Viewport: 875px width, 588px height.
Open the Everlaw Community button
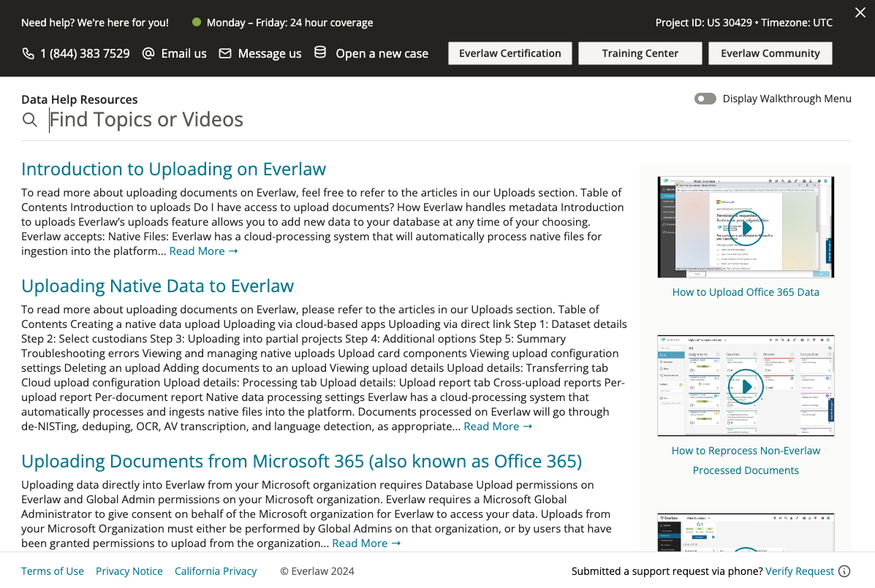[x=770, y=53]
